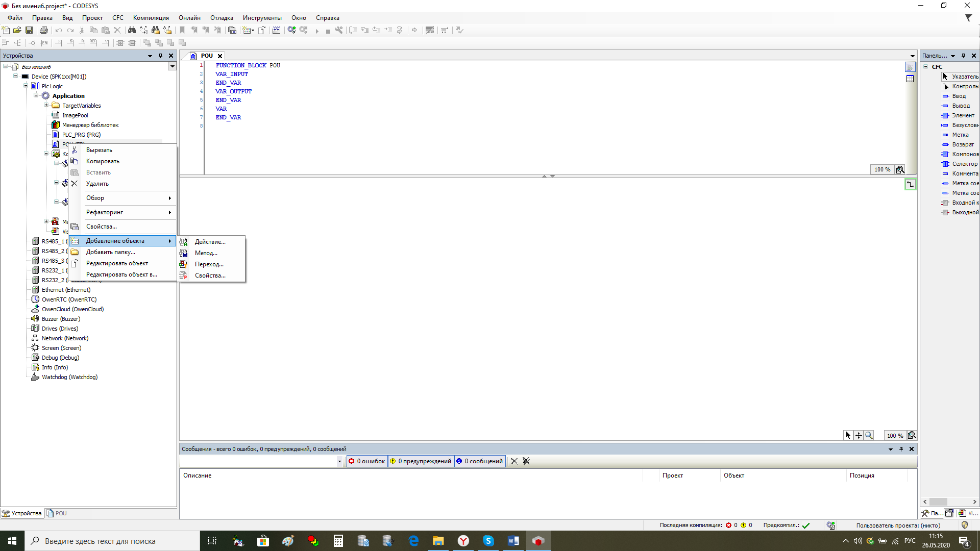This screenshot has height=551, width=980.
Task: Click the Login gear icon
Action: click(x=291, y=30)
